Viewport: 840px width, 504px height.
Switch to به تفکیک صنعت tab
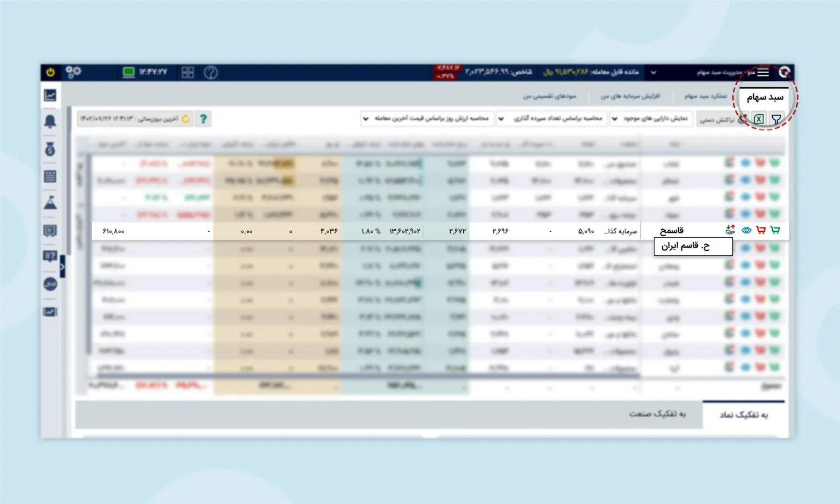tap(657, 414)
